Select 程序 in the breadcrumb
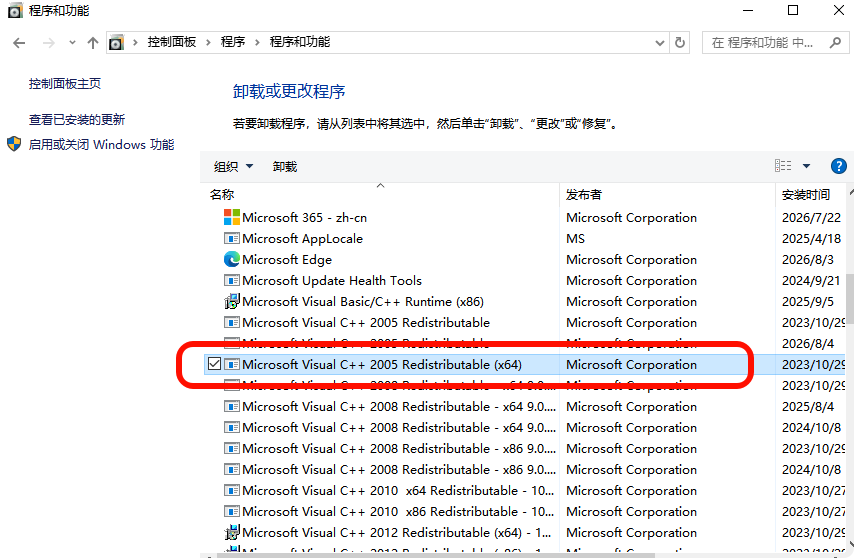This screenshot has width=854, height=558. coord(233,42)
